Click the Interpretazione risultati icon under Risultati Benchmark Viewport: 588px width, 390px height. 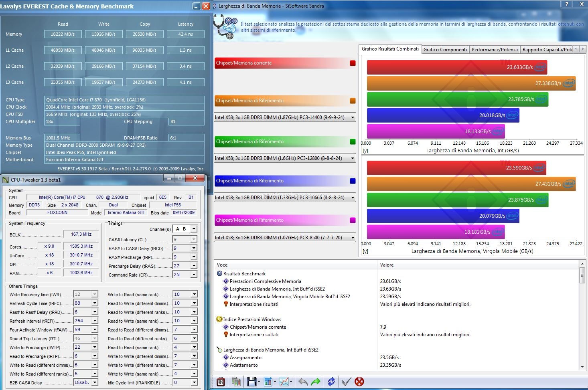(x=226, y=304)
